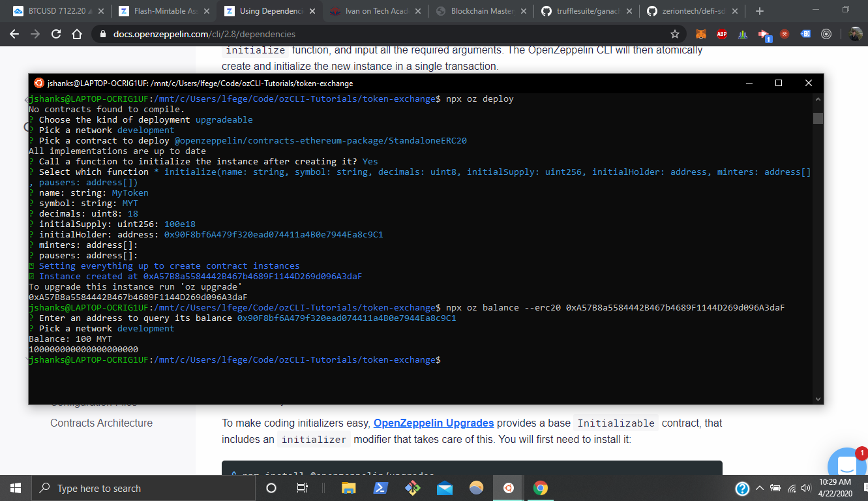Open the Git taskbar icon
The height and width of the screenshot is (501, 868).
point(413,488)
